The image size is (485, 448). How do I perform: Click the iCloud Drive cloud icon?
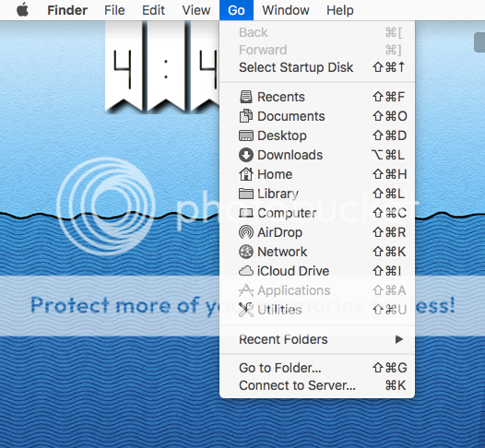click(246, 271)
